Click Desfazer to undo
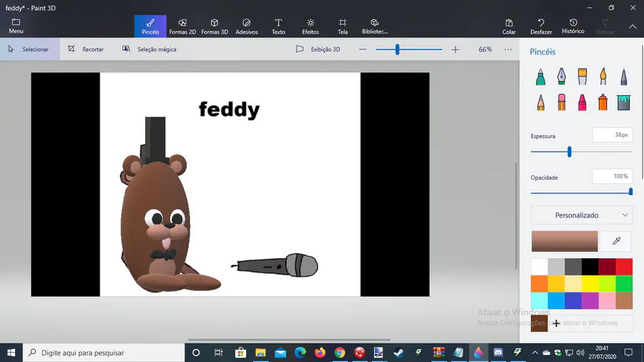This screenshot has width=644, height=362. 541,26
